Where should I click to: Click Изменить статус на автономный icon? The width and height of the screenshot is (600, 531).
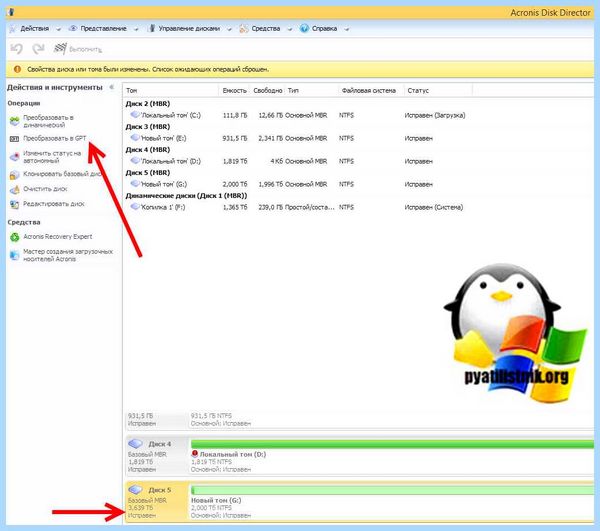(x=15, y=157)
